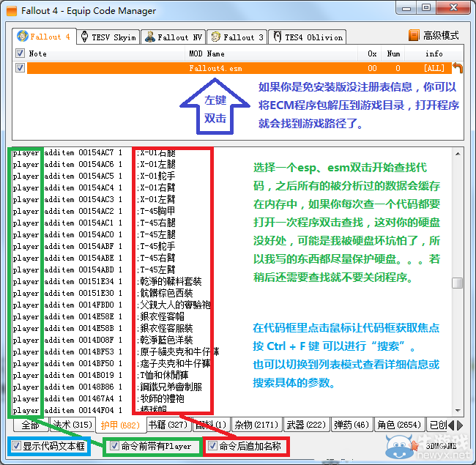Toggle 命令后追加名称 checkbox
This screenshot has width=476, height=465.
[212, 446]
